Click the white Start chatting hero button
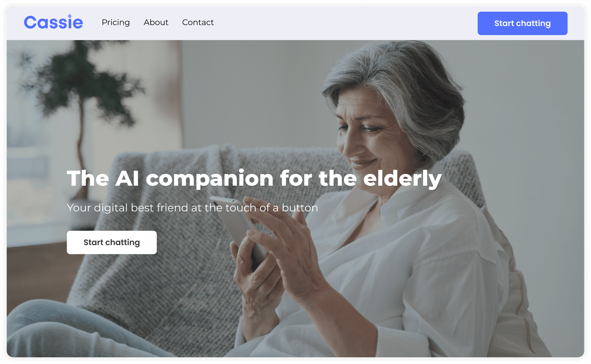Viewport: 591px width, 364px height. point(112,242)
